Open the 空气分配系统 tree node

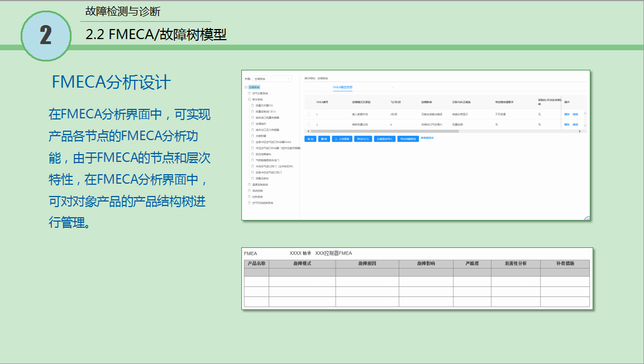[x=260, y=94]
